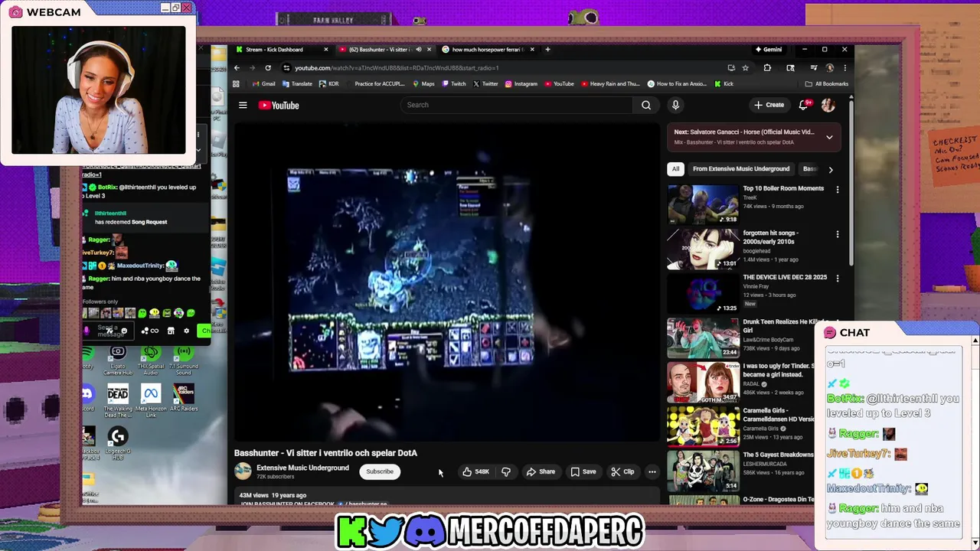Open the Caramella Girls Caramelldansen video thumbnail
980x551 pixels.
pyautogui.click(x=703, y=426)
